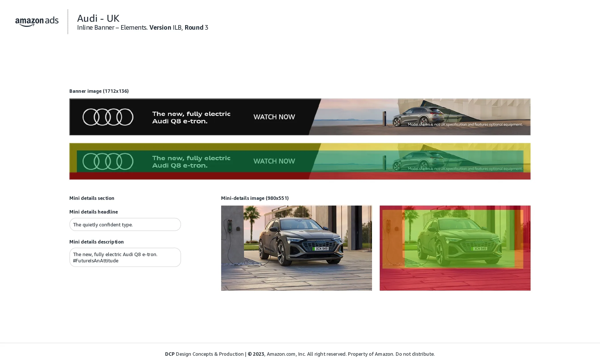
Task: Click WATCH NOW in the safe-zone overlay banner
Action: [x=274, y=161]
